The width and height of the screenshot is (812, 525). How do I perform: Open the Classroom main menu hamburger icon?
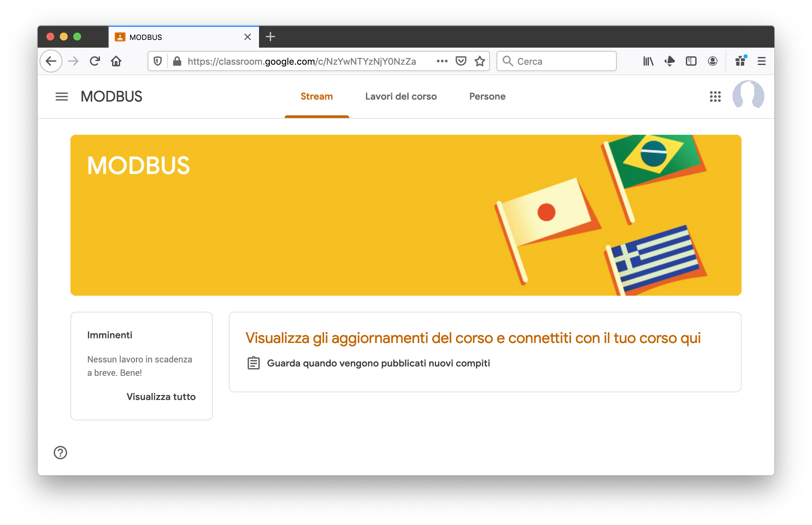coord(61,97)
